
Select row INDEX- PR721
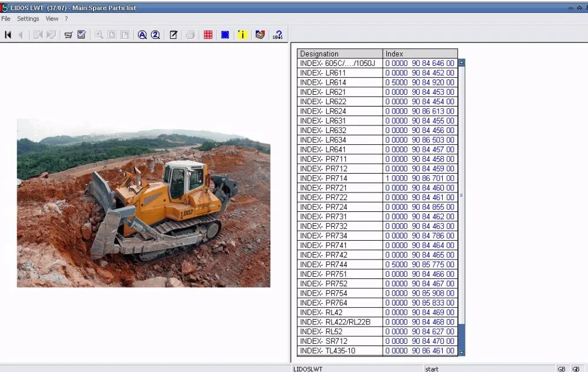[x=377, y=188]
